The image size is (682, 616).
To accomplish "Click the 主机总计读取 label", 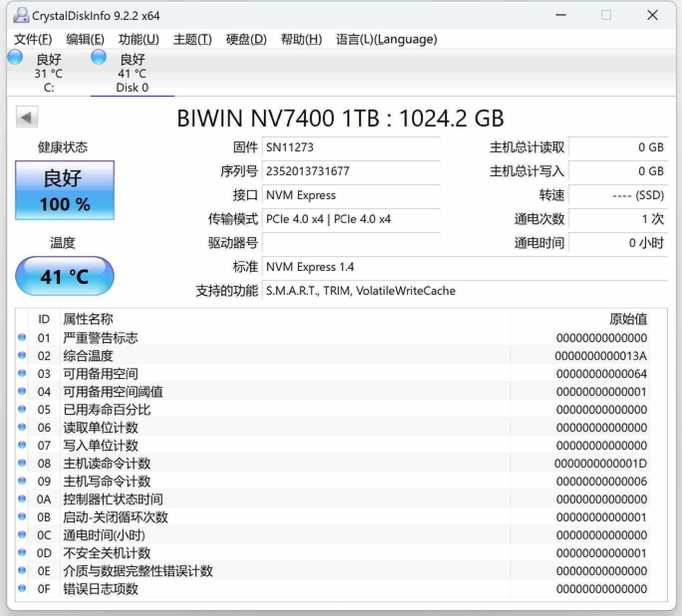I will pyautogui.click(x=527, y=147).
